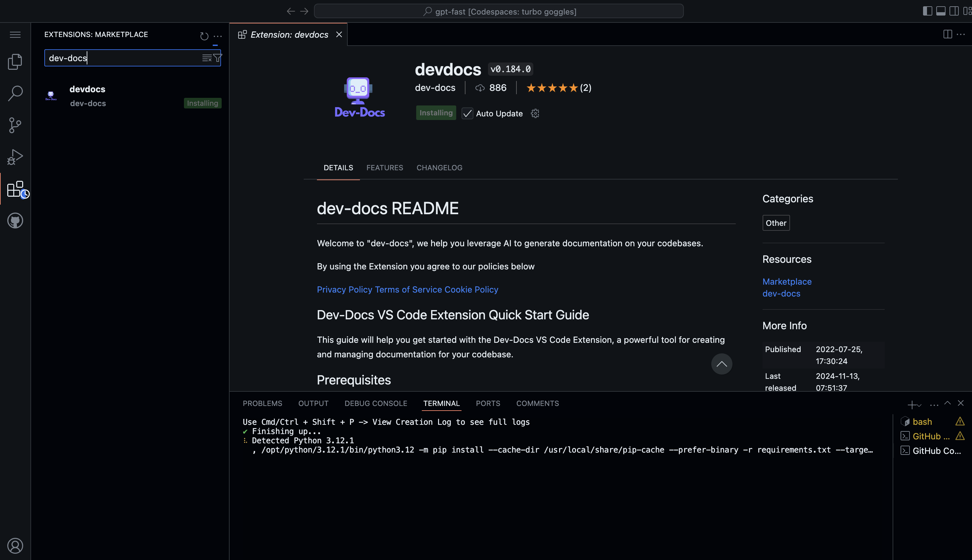972x560 pixels.
Task: Open new terminal launch profile dropdown
Action: (919, 405)
